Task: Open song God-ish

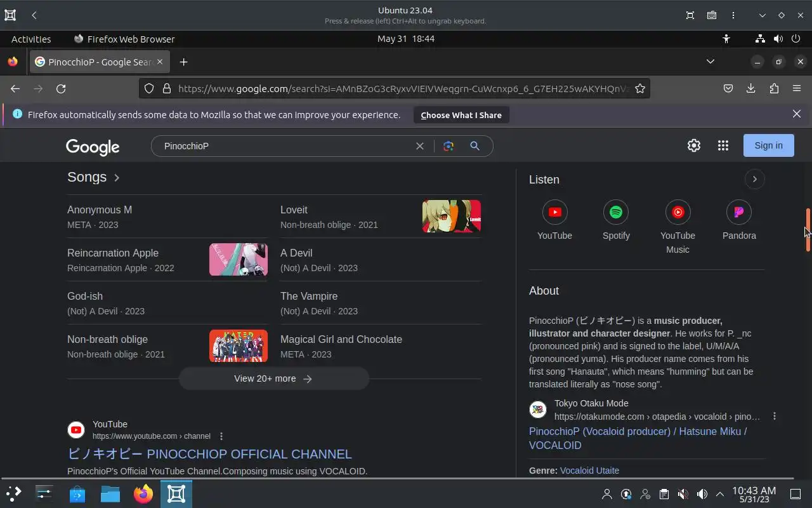Action: coord(85,297)
